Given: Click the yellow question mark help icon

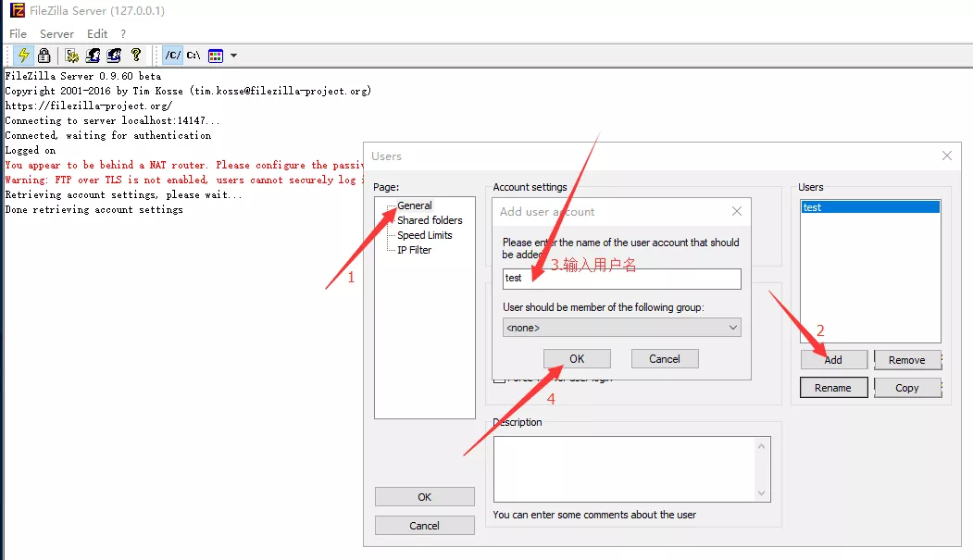Looking at the screenshot, I should tap(136, 56).
